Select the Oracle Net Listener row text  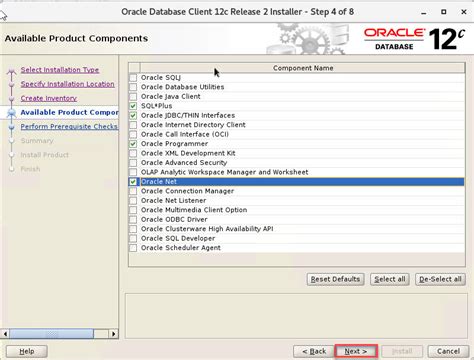point(173,201)
